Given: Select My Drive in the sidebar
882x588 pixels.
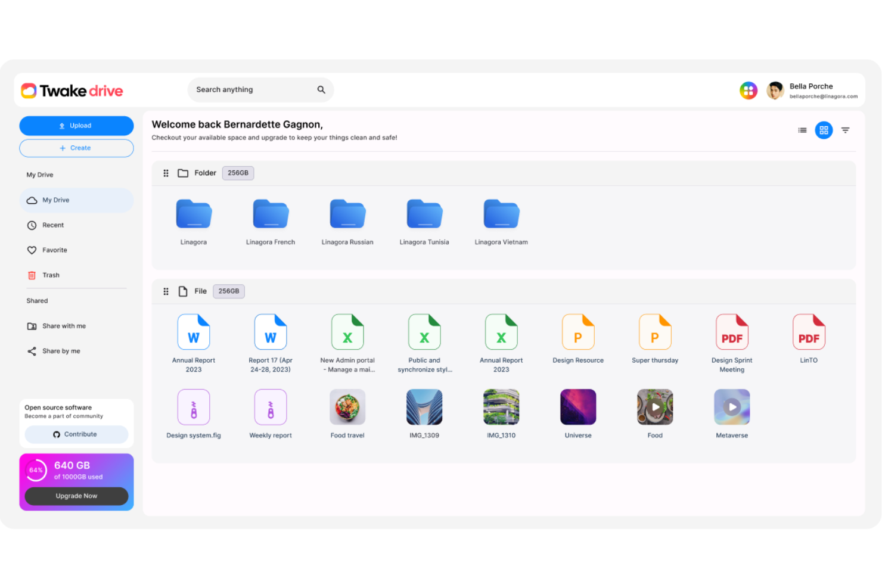Looking at the screenshot, I should [56, 200].
